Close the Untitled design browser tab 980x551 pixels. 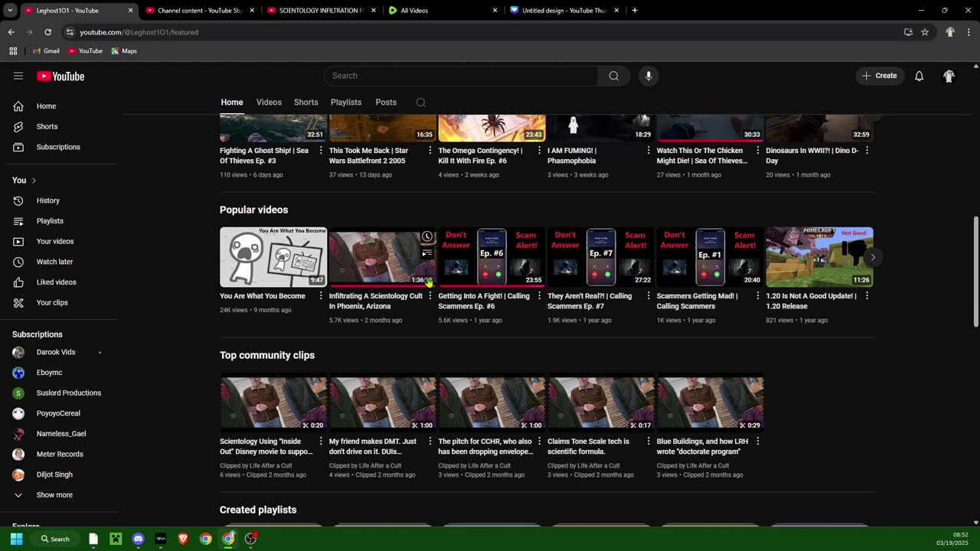point(616,11)
